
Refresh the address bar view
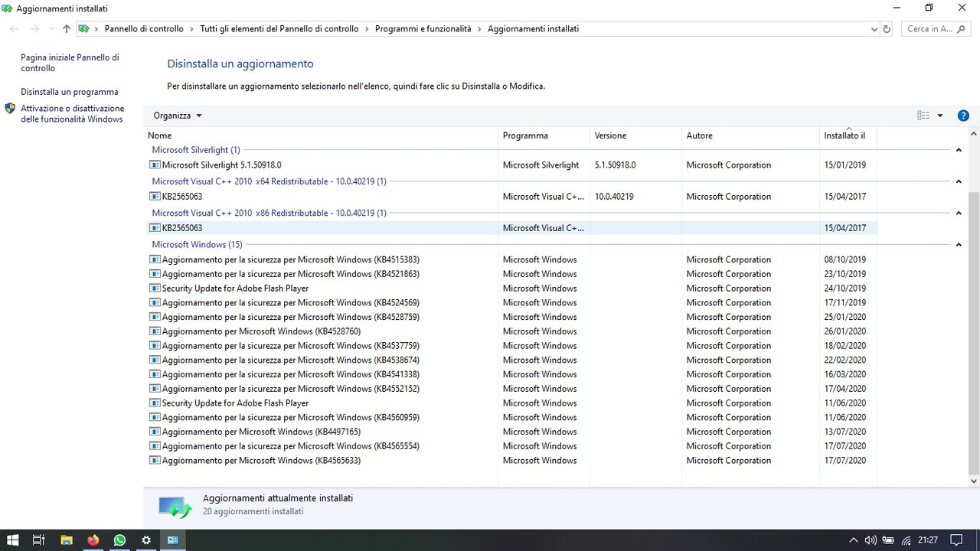click(887, 29)
